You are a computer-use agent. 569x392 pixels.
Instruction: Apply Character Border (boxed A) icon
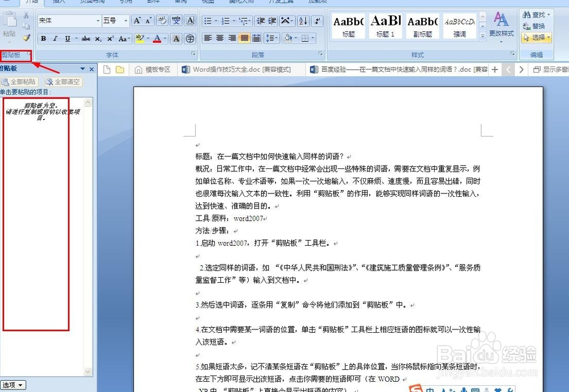[190, 20]
